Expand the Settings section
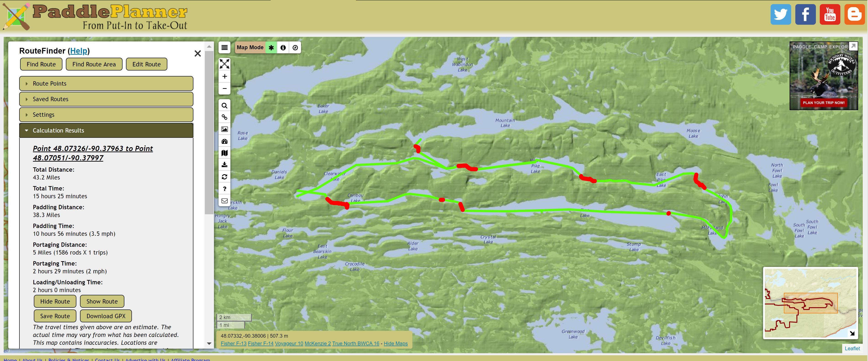 tap(106, 115)
